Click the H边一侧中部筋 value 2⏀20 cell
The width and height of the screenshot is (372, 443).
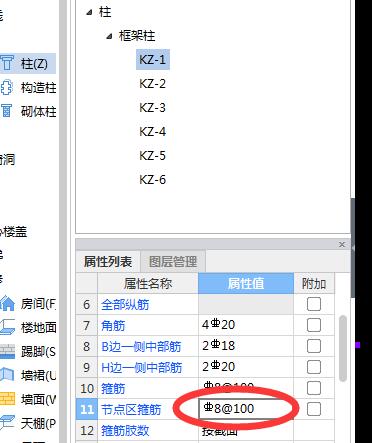[x=246, y=367]
